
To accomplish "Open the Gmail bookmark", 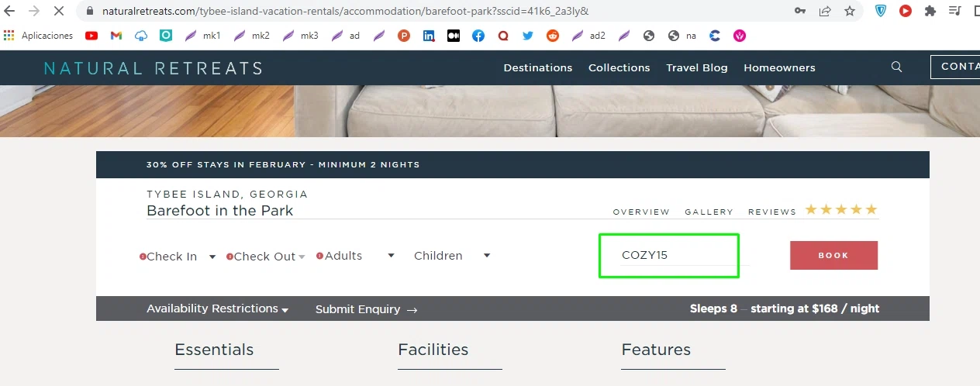I will (x=116, y=36).
